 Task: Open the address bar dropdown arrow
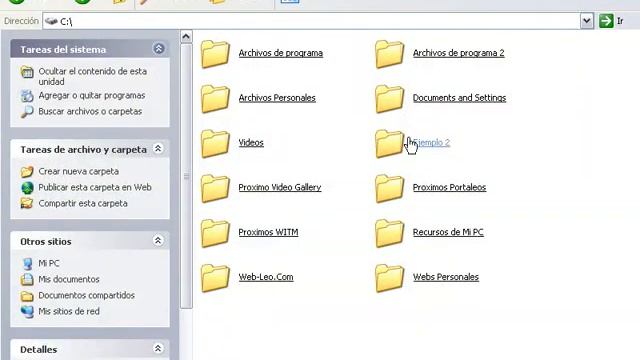coord(587,20)
